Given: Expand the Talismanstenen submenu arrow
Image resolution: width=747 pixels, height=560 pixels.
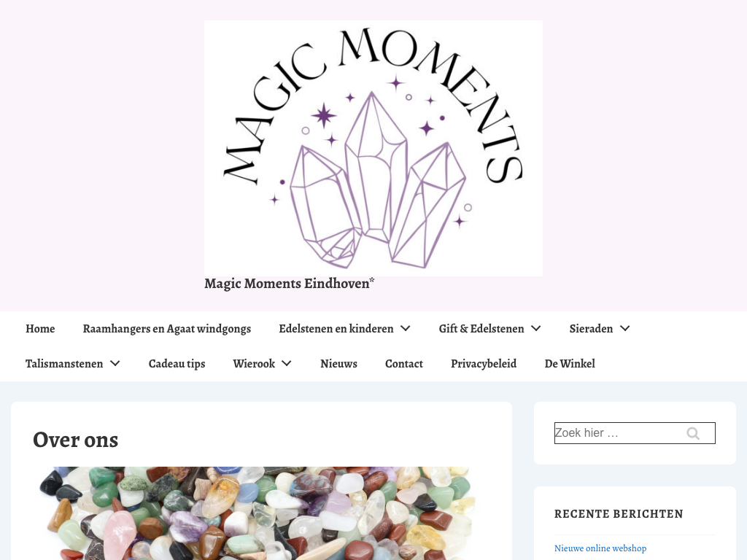Looking at the screenshot, I should [115, 363].
